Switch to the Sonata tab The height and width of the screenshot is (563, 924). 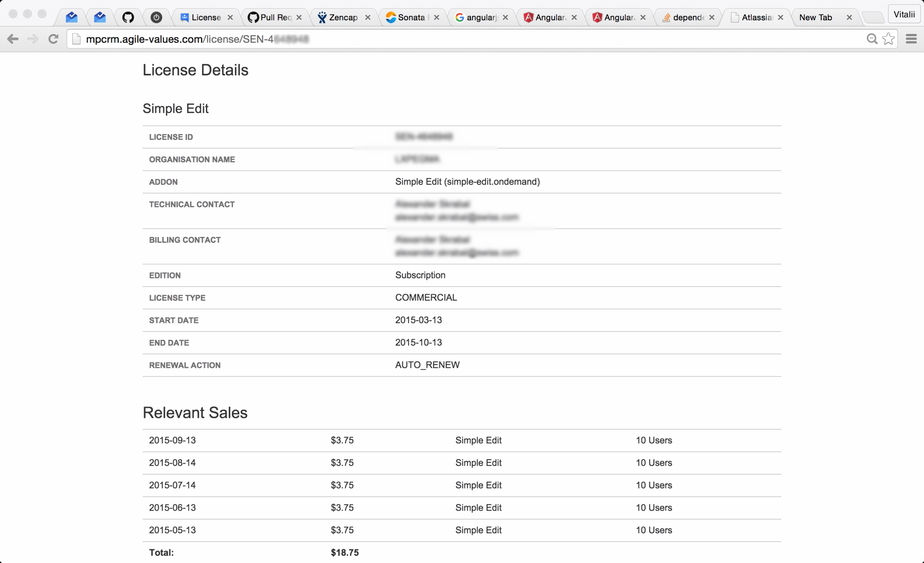click(x=411, y=17)
